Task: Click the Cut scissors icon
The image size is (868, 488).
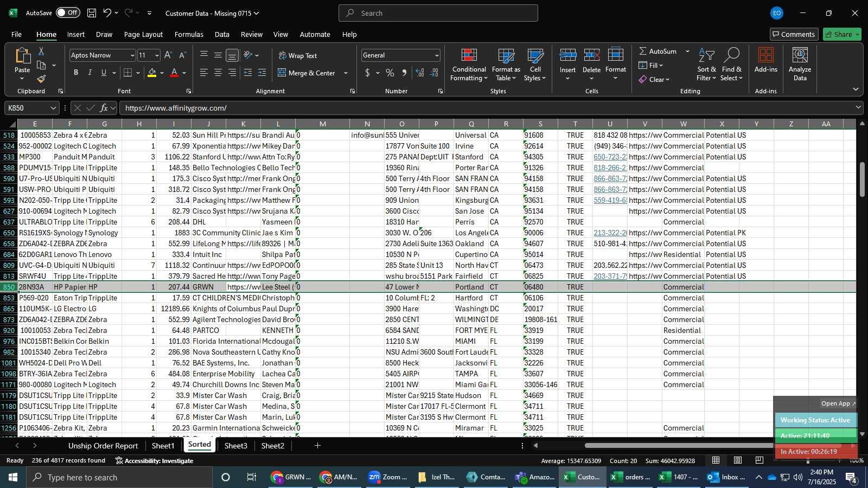Action: pyautogui.click(x=41, y=51)
